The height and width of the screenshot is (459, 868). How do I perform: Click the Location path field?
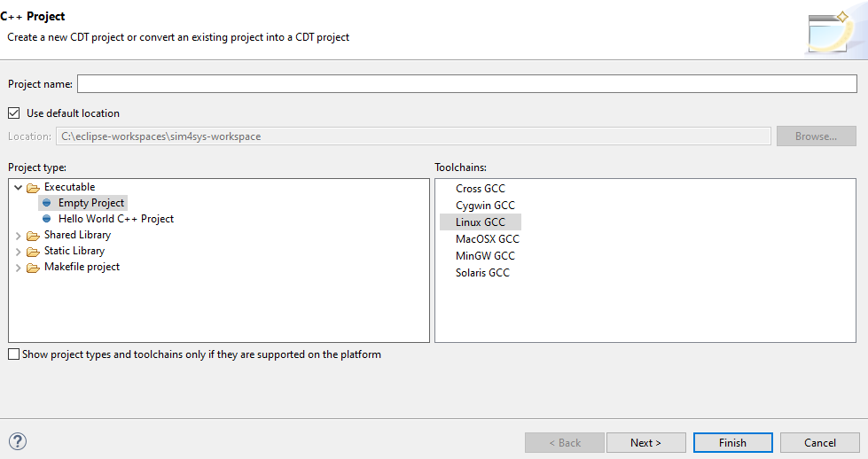[413, 136]
